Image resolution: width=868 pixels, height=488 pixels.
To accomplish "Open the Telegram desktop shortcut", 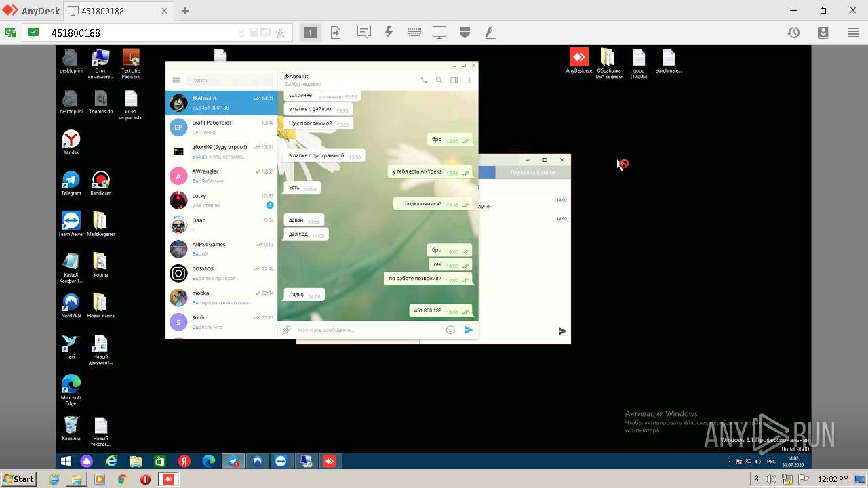I will click(x=71, y=184).
